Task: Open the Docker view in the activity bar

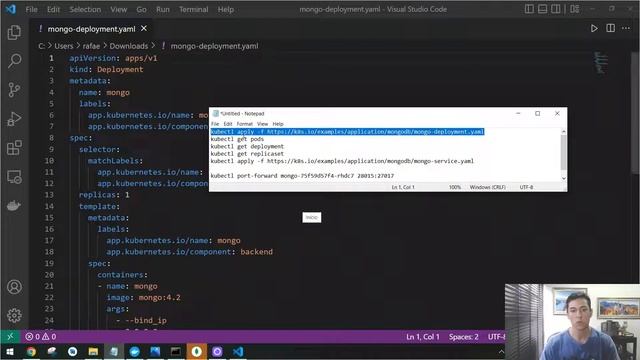Action: coord(14,206)
